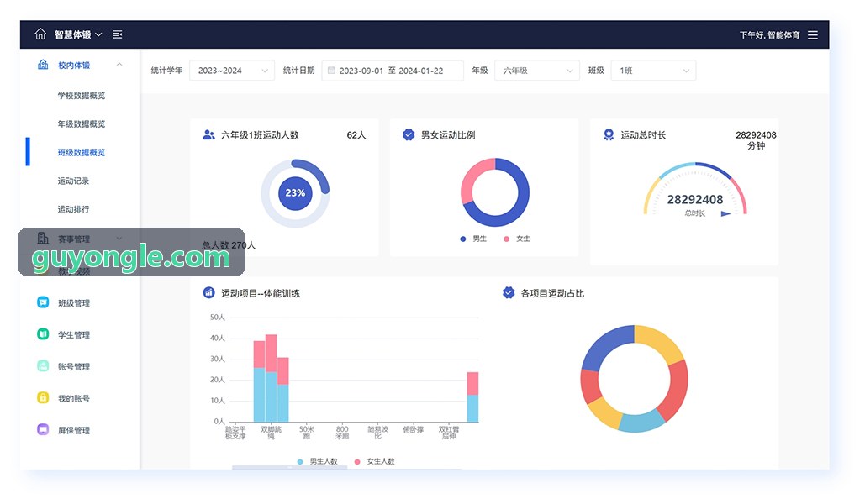The width and height of the screenshot is (865, 504).
Task: Select 学校数据概览 in sidebar
Action: point(81,96)
